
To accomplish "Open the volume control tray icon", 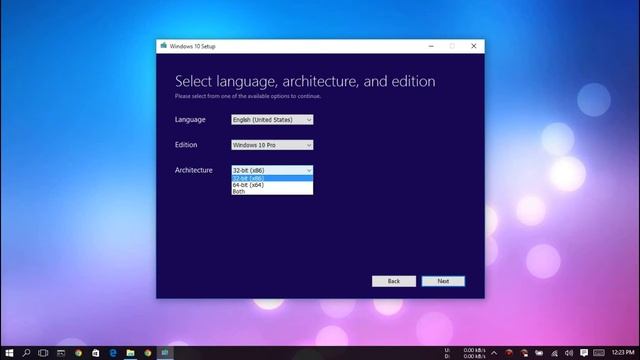I will [569, 353].
